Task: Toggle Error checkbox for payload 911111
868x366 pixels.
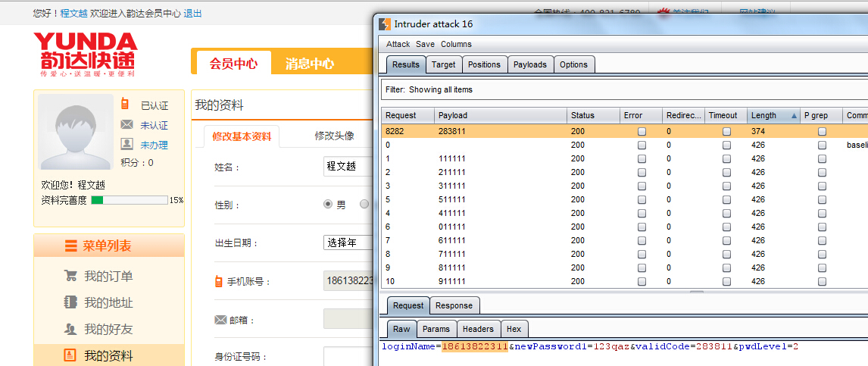Action: click(x=642, y=281)
